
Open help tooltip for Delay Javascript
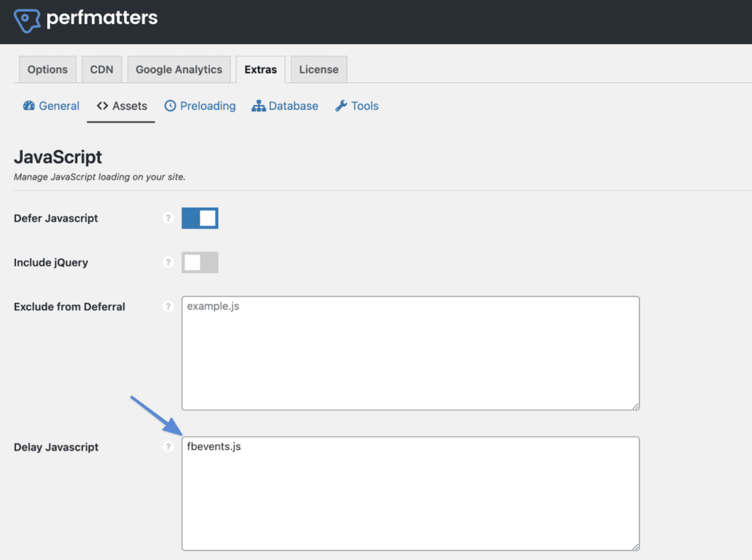(168, 447)
